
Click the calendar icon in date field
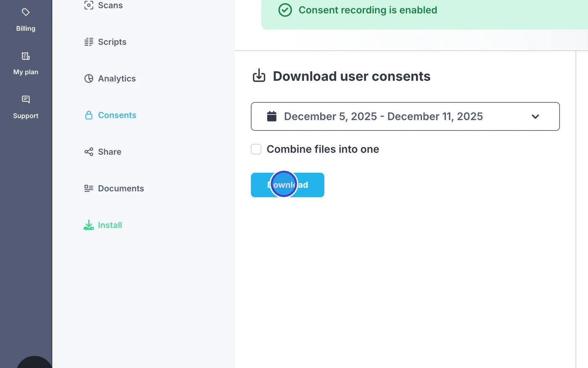[x=272, y=116]
